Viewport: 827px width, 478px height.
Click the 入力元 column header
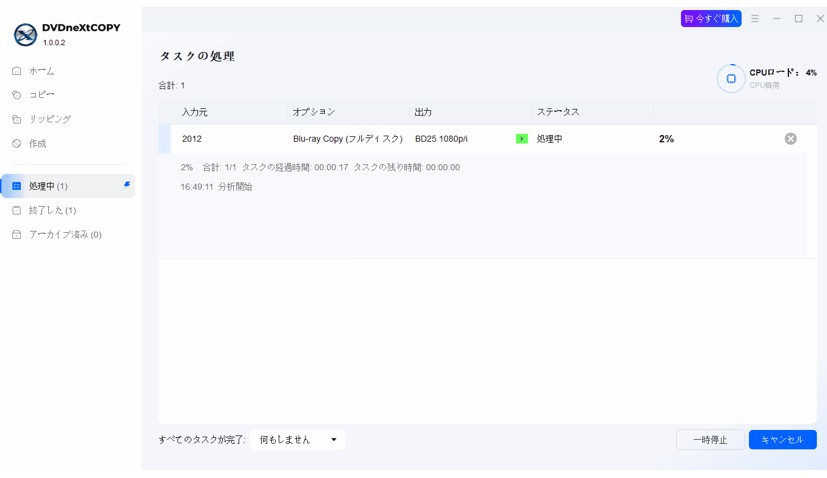coord(195,112)
